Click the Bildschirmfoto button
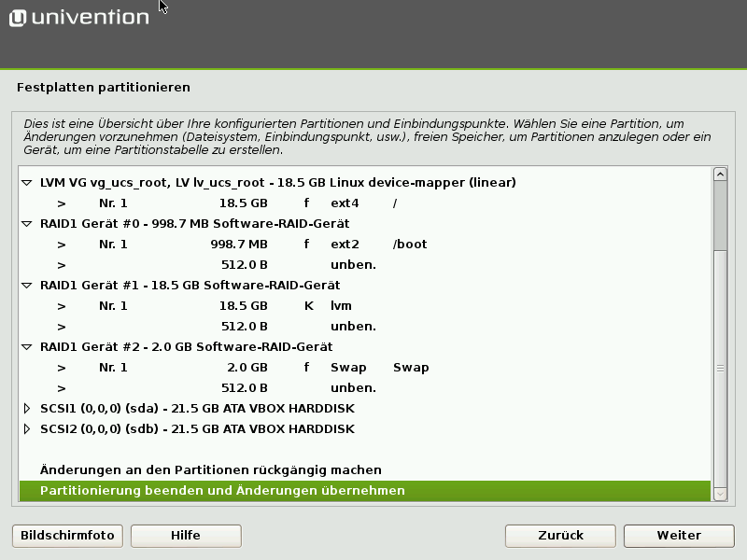 pyautogui.click(x=67, y=536)
